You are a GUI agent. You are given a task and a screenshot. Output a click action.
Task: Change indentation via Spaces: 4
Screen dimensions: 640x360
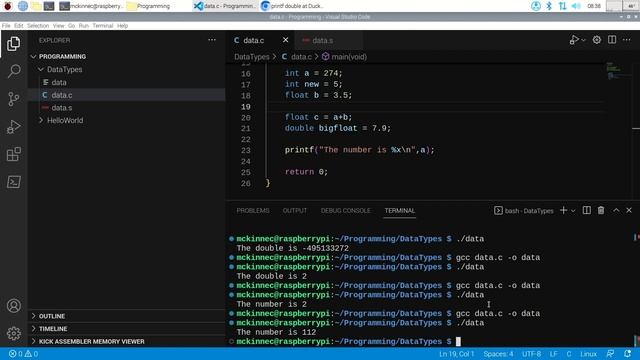(x=498, y=354)
